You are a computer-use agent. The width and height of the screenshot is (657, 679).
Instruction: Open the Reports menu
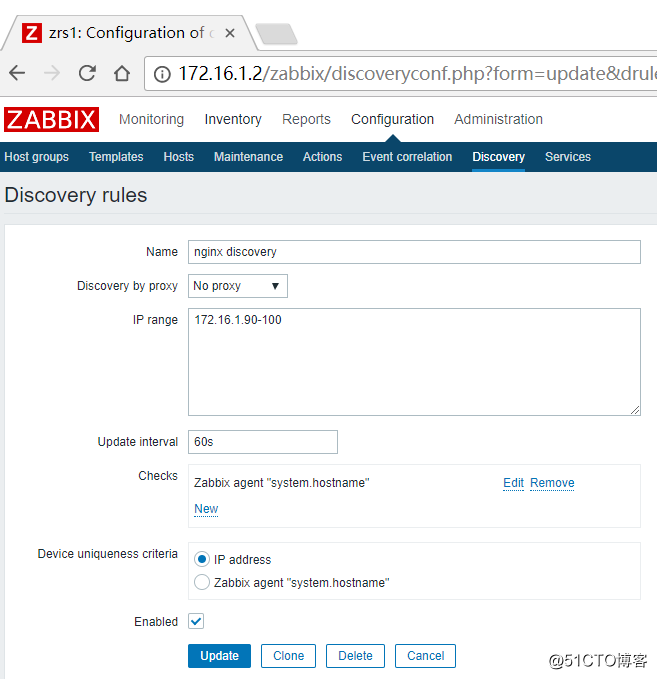click(x=306, y=119)
